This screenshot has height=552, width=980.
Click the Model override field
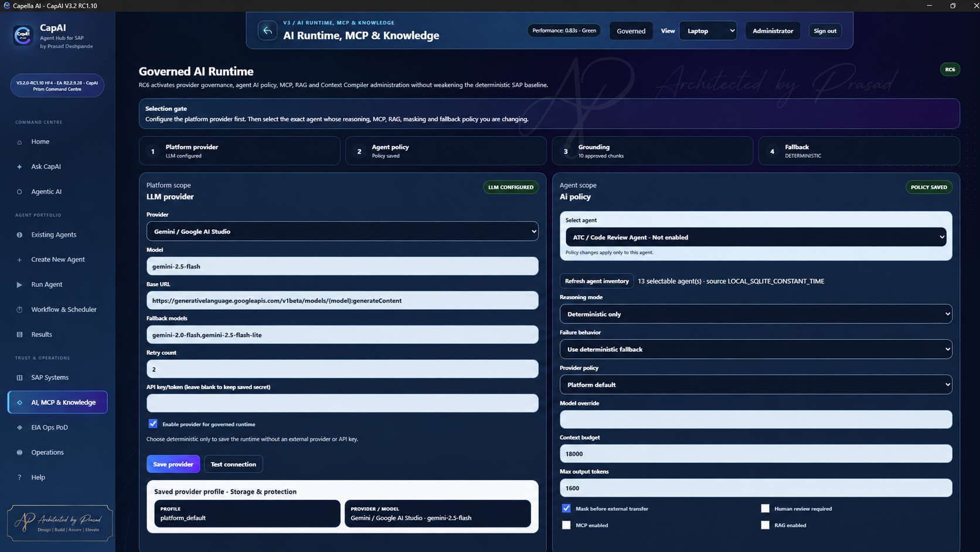click(756, 419)
